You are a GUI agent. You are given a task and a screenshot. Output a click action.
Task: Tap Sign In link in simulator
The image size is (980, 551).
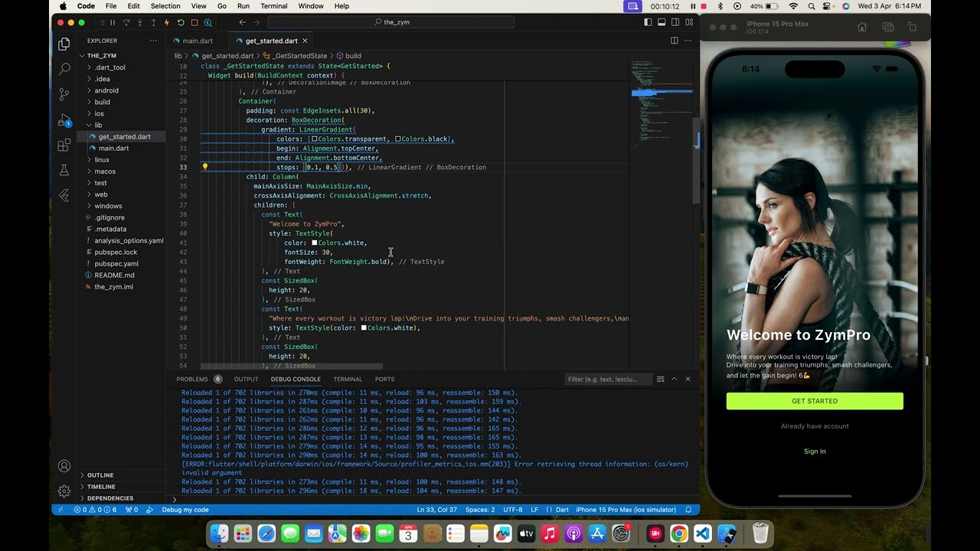click(x=815, y=452)
